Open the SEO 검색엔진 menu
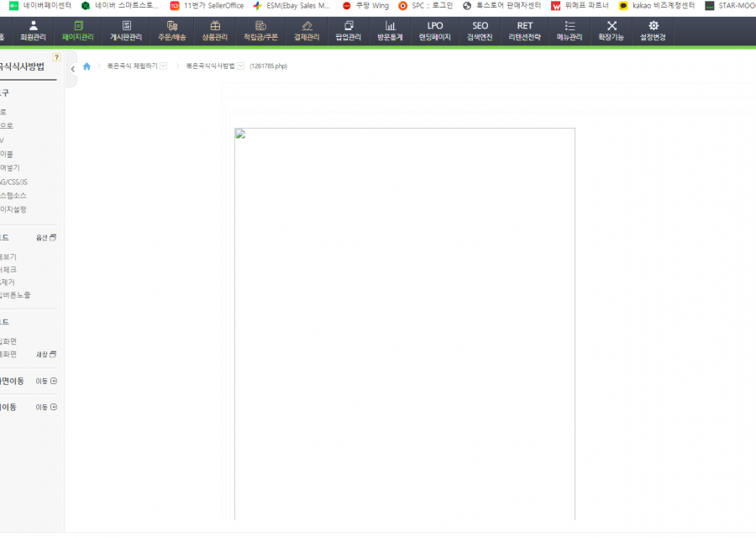Screen dimensions: 756x538 pyautogui.click(x=480, y=31)
